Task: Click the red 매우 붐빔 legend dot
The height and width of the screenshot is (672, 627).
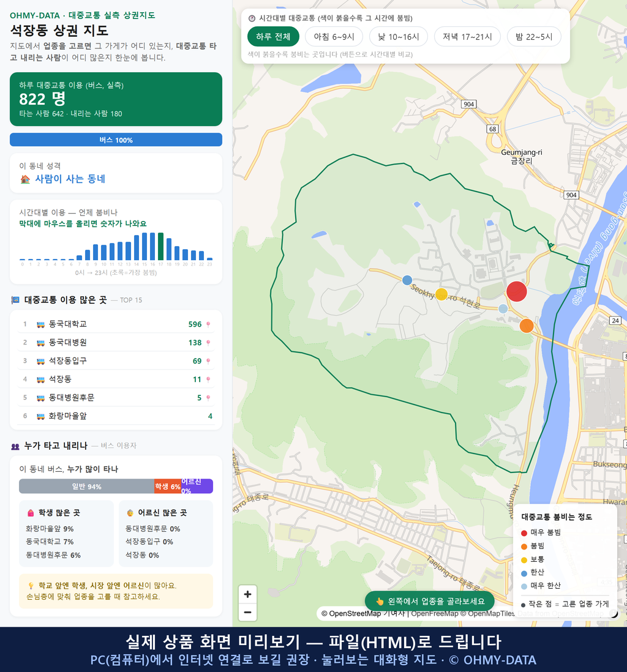Action: pyautogui.click(x=524, y=532)
